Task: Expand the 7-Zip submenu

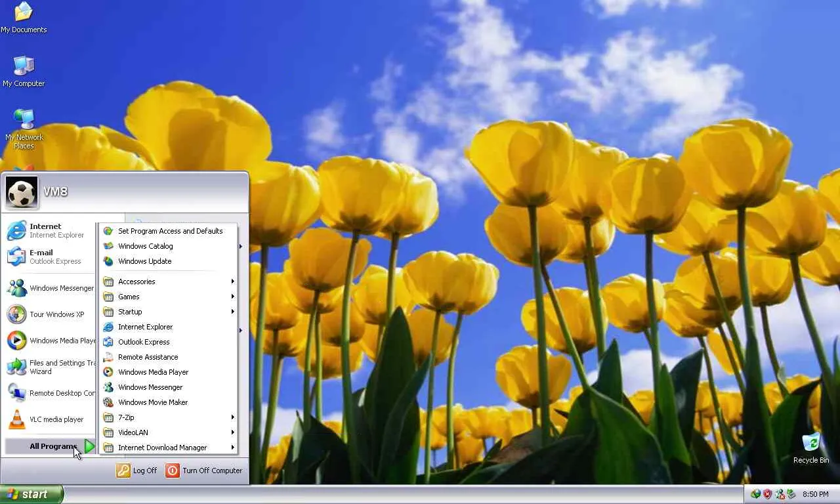Action: [168, 417]
